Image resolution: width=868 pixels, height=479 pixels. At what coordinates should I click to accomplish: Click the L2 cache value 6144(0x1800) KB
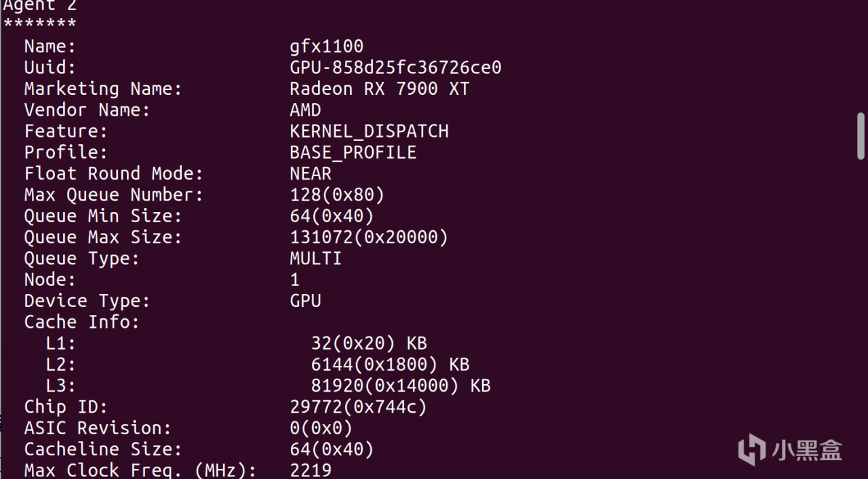(x=390, y=365)
